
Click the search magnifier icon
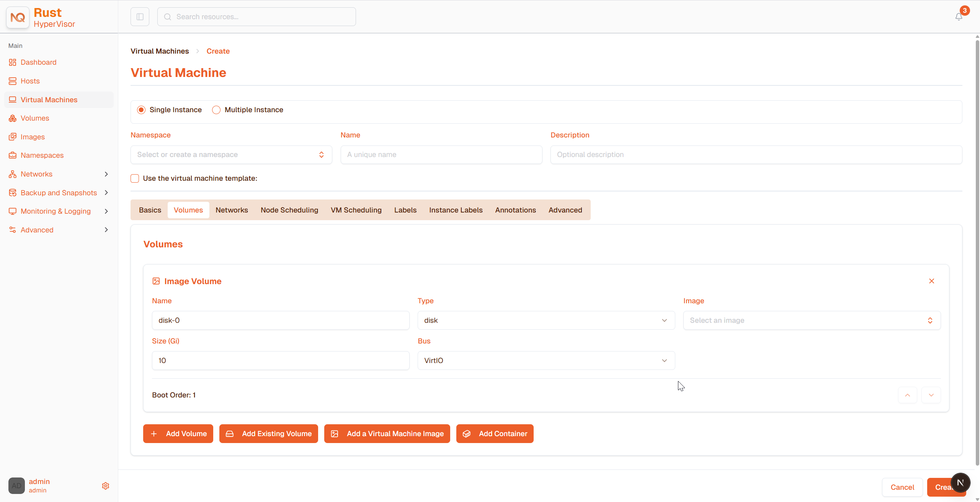[168, 17]
